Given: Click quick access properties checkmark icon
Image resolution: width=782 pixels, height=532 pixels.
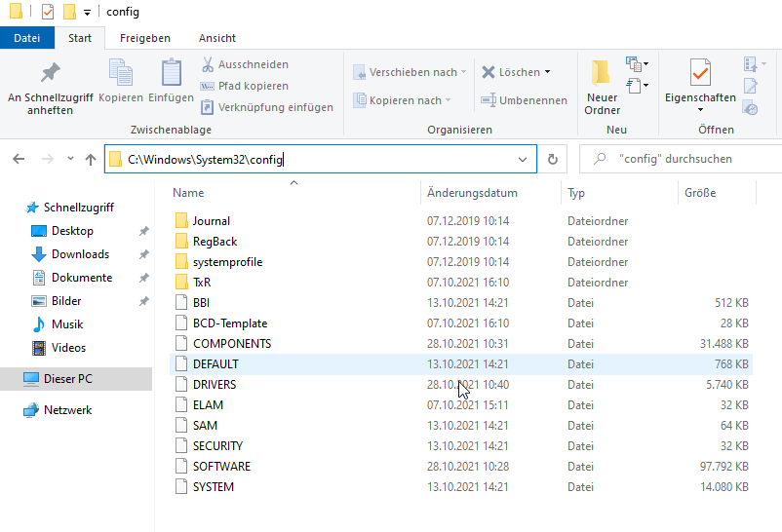Looking at the screenshot, I should click(48, 12).
